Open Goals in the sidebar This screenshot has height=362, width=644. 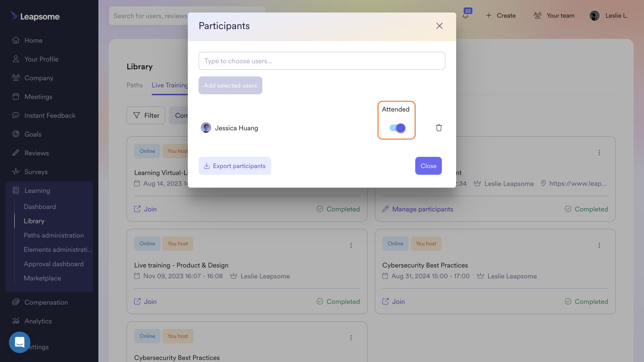coord(27,134)
